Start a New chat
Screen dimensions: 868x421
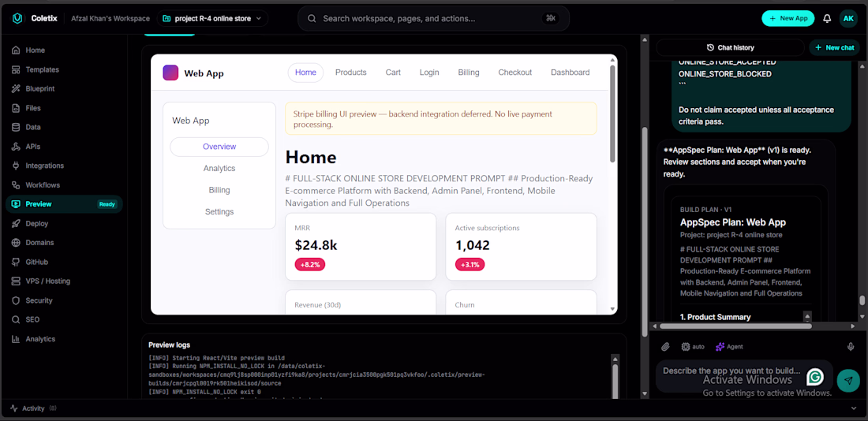click(834, 47)
